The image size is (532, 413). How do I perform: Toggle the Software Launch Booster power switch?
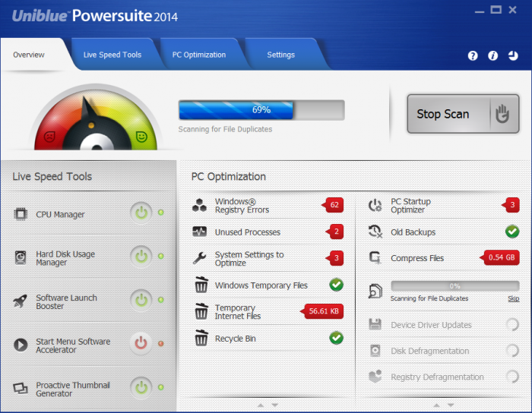click(141, 300)
